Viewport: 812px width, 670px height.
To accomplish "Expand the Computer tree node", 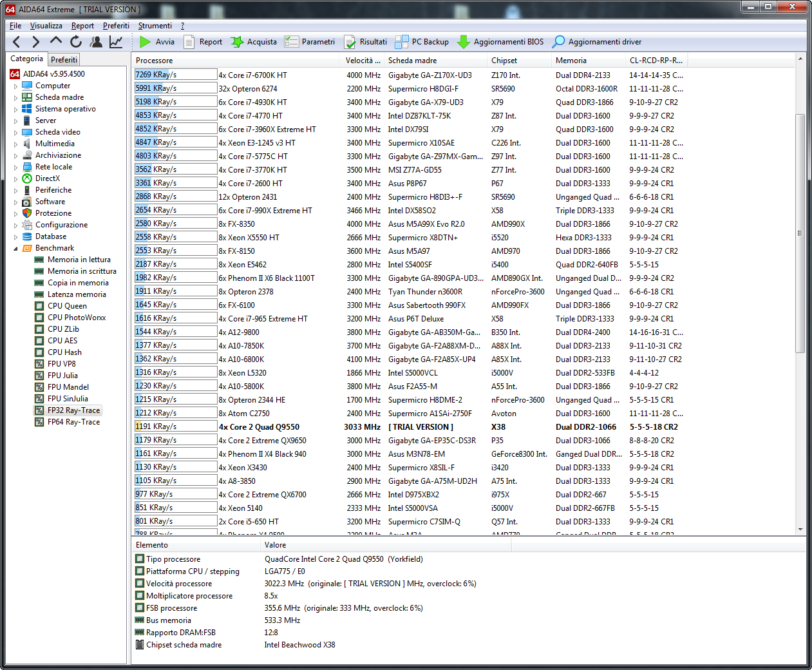I will point(16,86).
